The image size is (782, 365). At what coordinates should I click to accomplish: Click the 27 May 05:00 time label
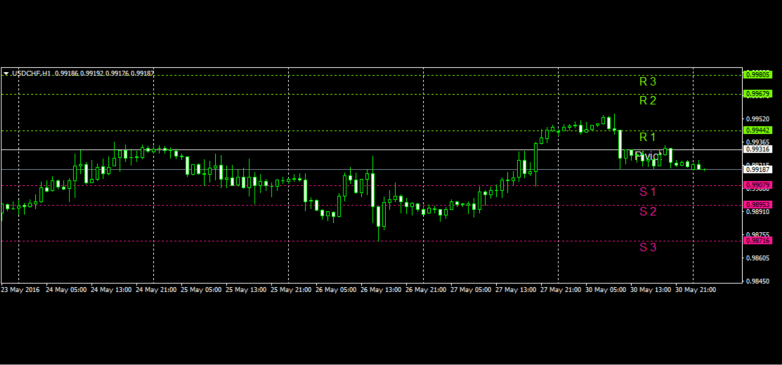pyautogui.click(x=471, y=289)
